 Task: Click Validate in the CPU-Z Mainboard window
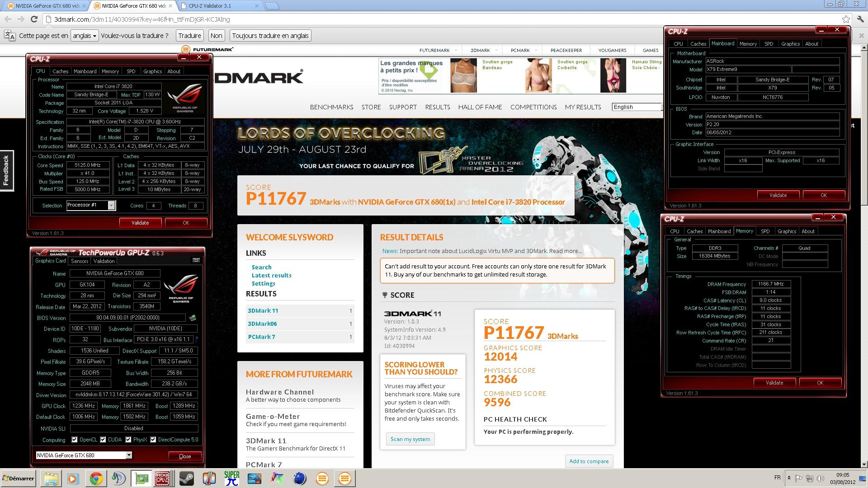tap(778, 195)
